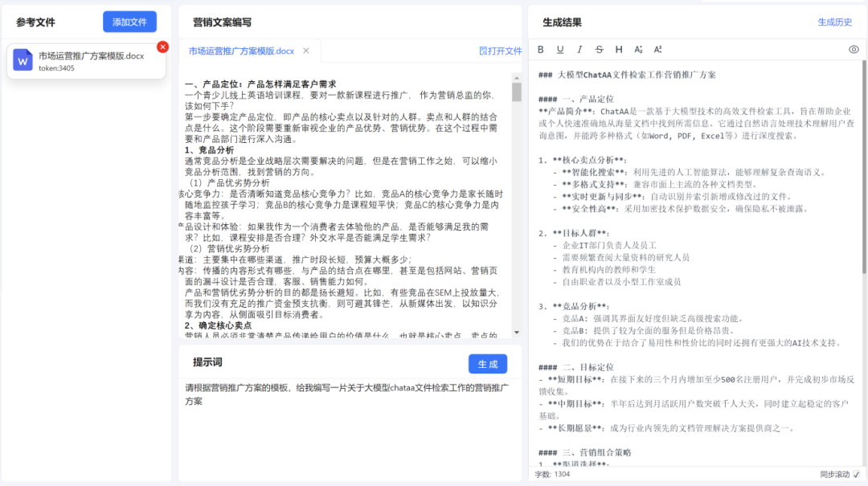Toggle italic formatting in the result editor
This screenshot has width=868, height=486.
click(579, 49)
